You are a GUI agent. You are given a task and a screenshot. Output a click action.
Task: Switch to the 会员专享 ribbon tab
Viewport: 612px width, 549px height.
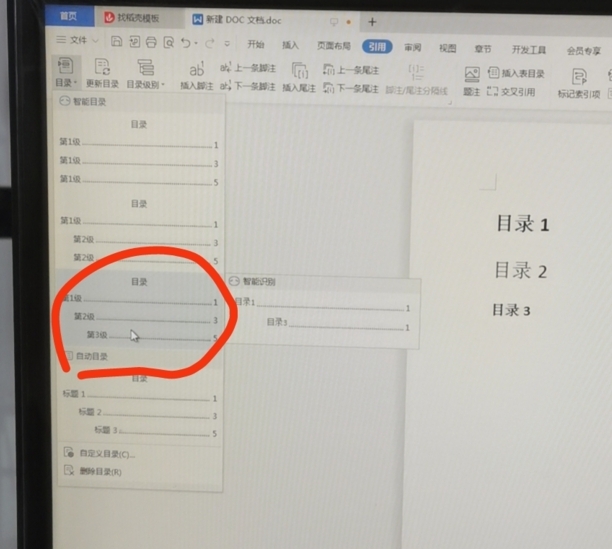click(584, 51)
